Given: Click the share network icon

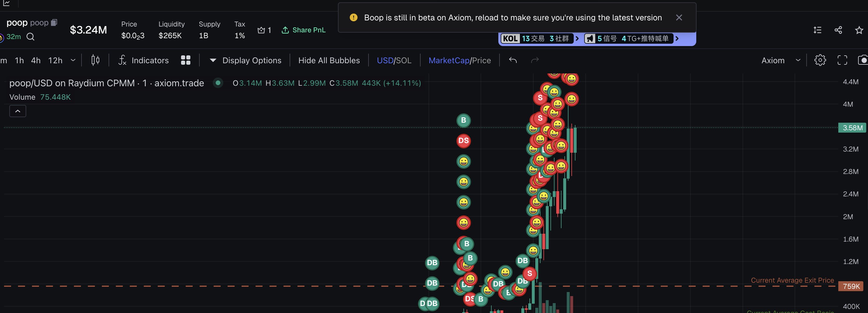Looking at the screenshot, I should coord(838,30).
